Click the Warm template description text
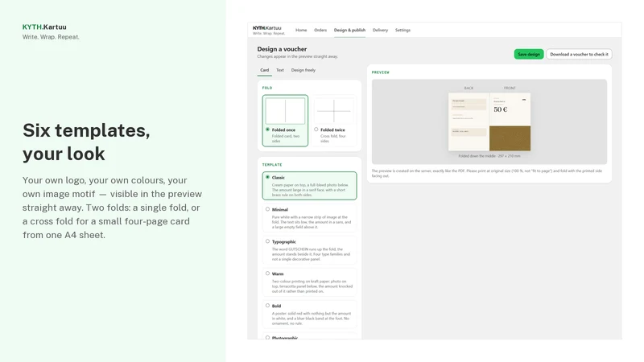 point(312,286)
